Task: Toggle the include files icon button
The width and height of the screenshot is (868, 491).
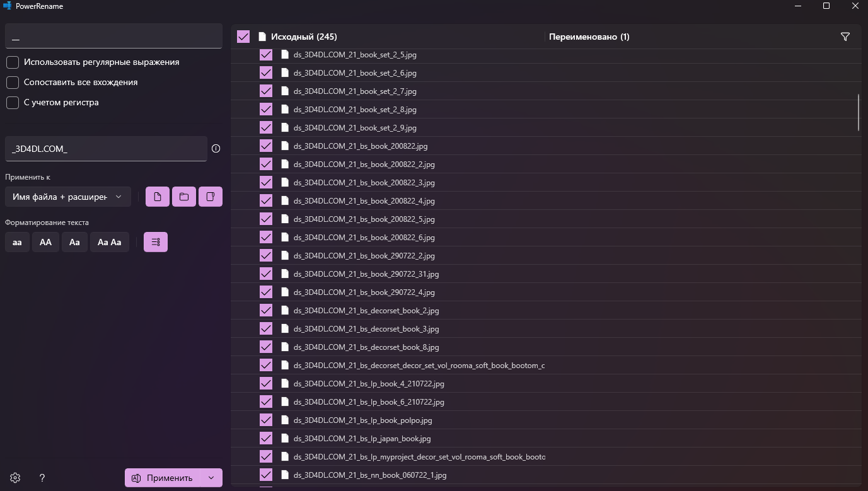Action: pyautogui.click(x=157, y=197)
